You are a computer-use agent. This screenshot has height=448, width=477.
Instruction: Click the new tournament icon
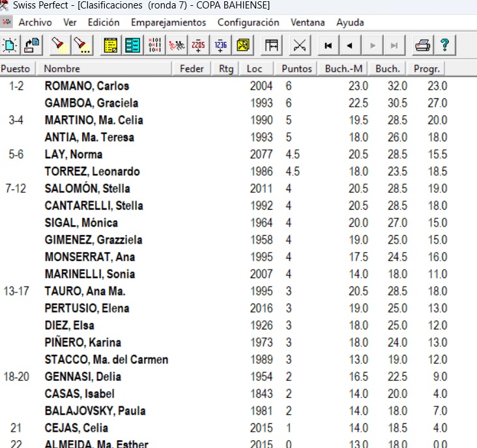(x=10, y=45)
